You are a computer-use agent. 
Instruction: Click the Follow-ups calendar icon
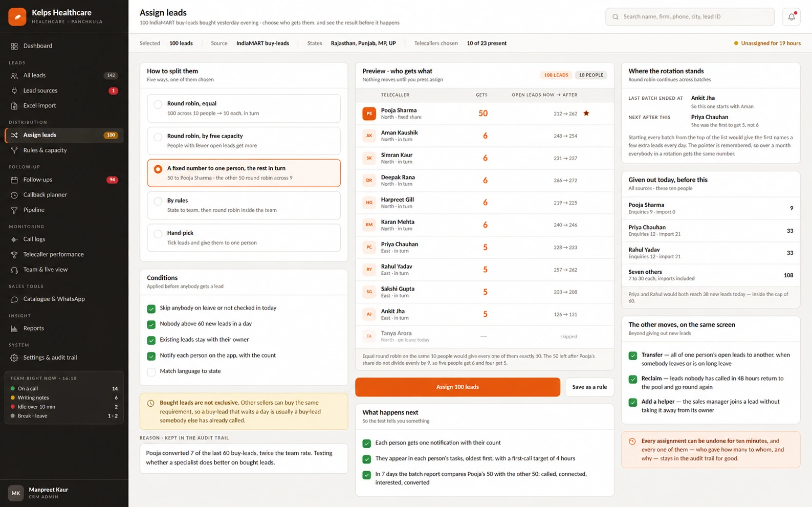(x=14, y=180)
